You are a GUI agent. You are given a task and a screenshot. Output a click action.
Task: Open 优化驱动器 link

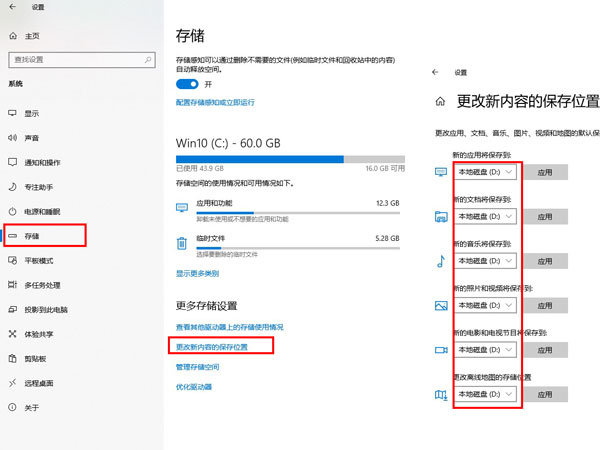(194, 386)
